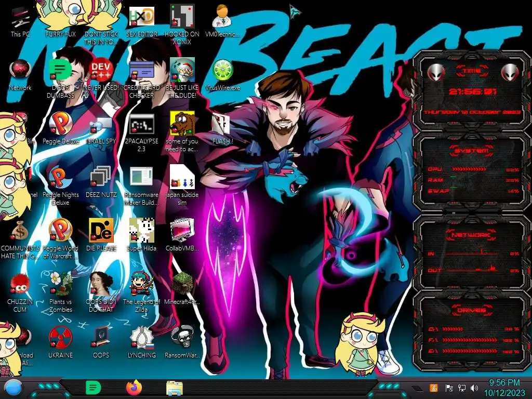Open the network status tray icon

[462, 388]
